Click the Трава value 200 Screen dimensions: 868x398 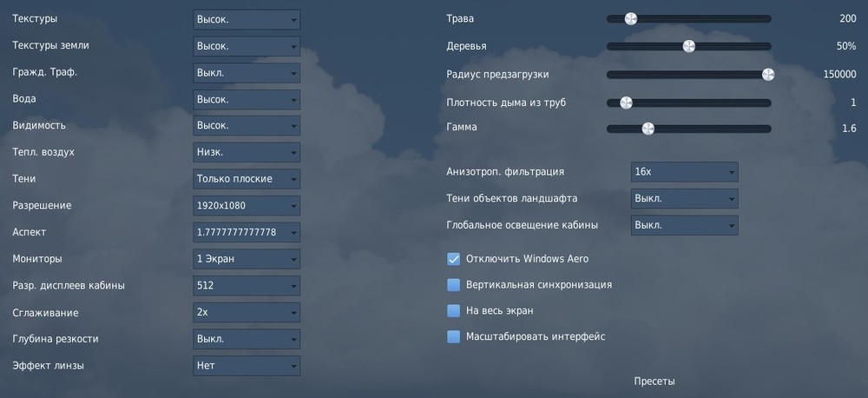847,19
